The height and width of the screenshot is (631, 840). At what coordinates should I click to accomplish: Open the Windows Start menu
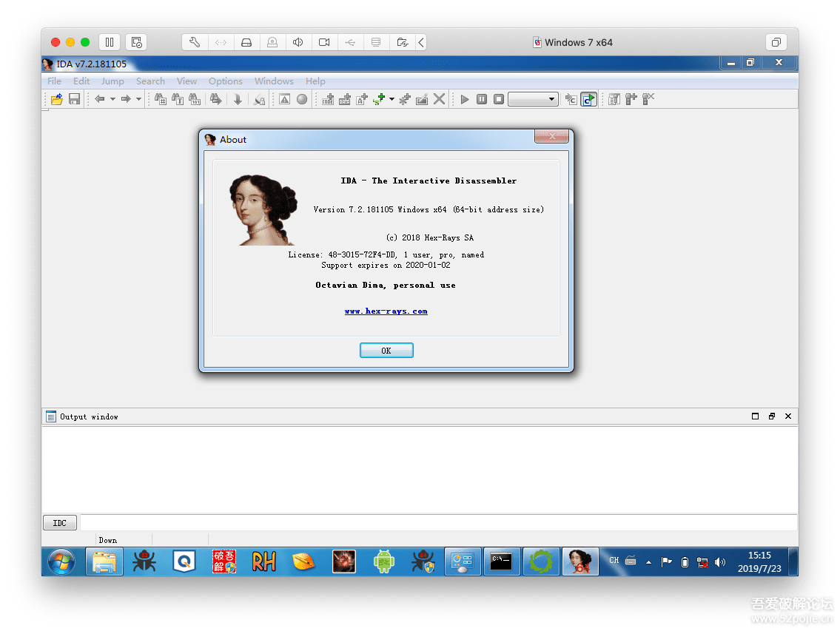coord(61,561)
